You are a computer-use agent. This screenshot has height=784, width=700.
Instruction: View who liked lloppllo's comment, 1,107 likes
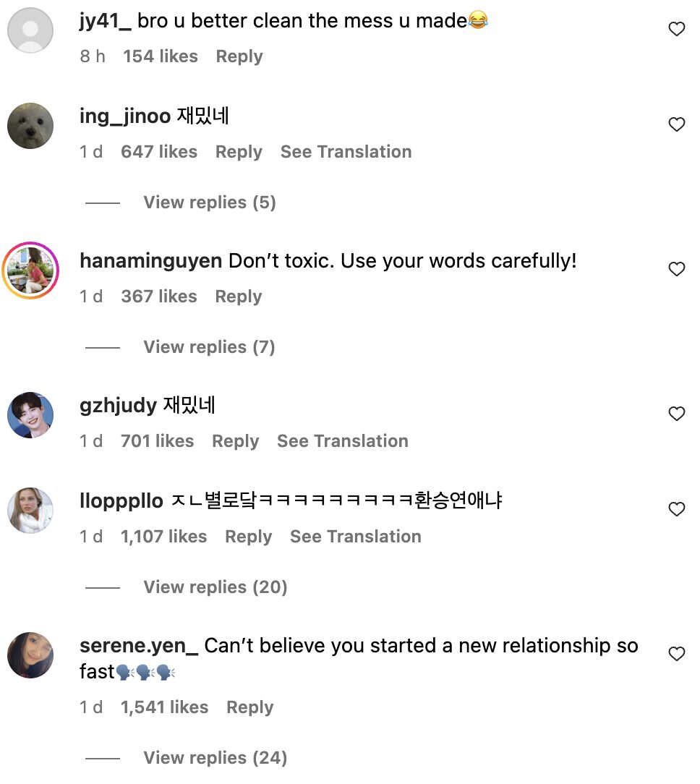[163, 537]
